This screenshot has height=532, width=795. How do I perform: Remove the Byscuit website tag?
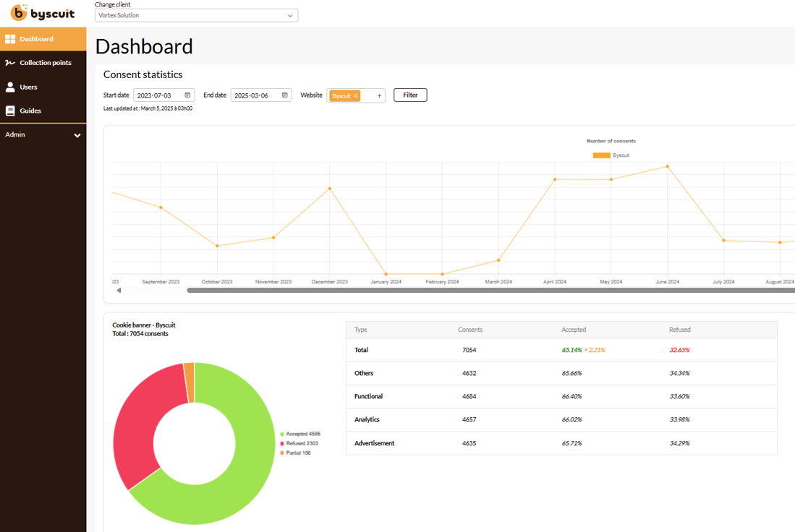355,95
